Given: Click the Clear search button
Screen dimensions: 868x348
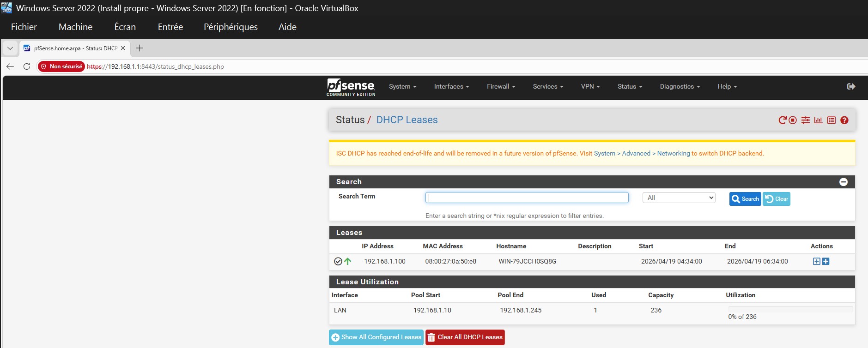Looking at the screenshot, I should click(x=777, y=199).
